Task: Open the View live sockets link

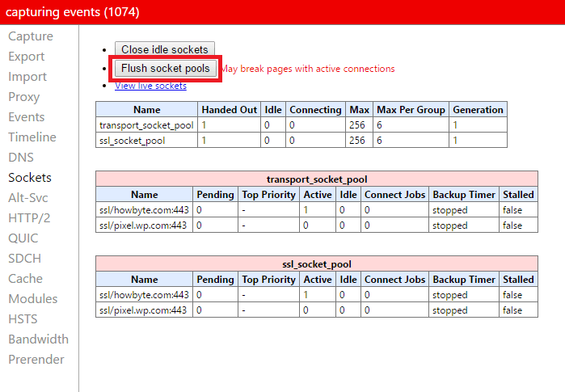Action: (150, 86)
